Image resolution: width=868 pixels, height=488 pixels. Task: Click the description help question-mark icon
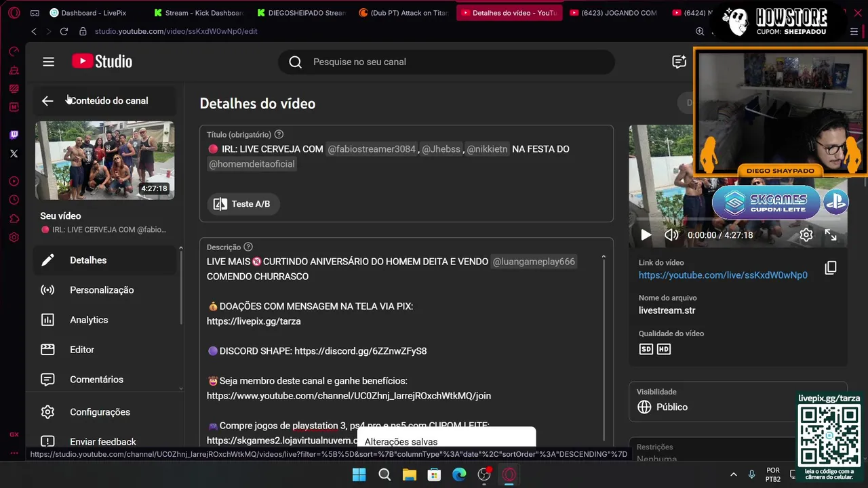tap(248, 247)
